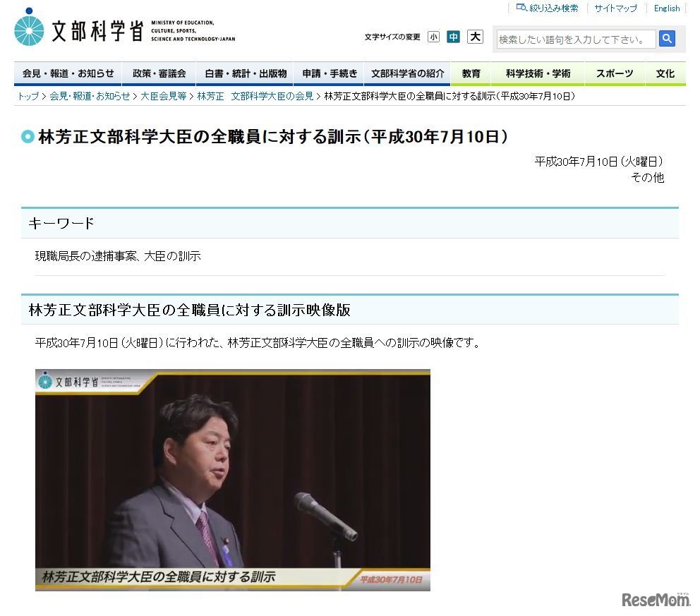Switch site language via English link
The width and height of the screenshot is (700, 616).
coord(667,8)
